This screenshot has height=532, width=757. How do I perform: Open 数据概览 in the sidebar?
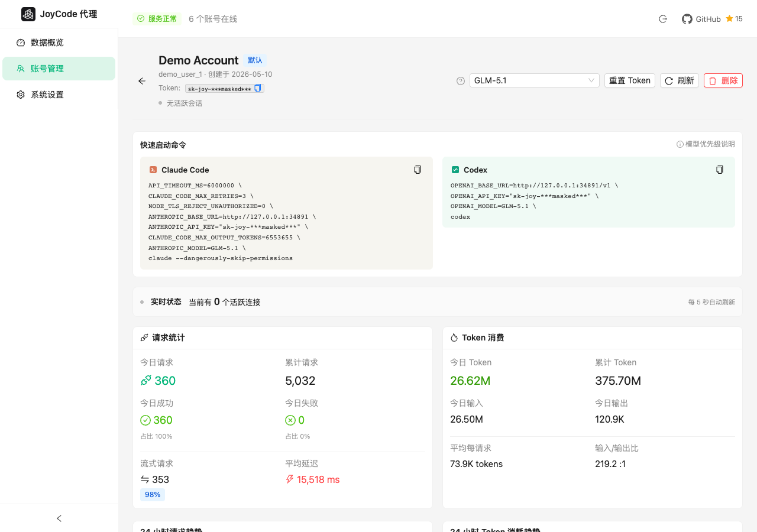[59, 43]
